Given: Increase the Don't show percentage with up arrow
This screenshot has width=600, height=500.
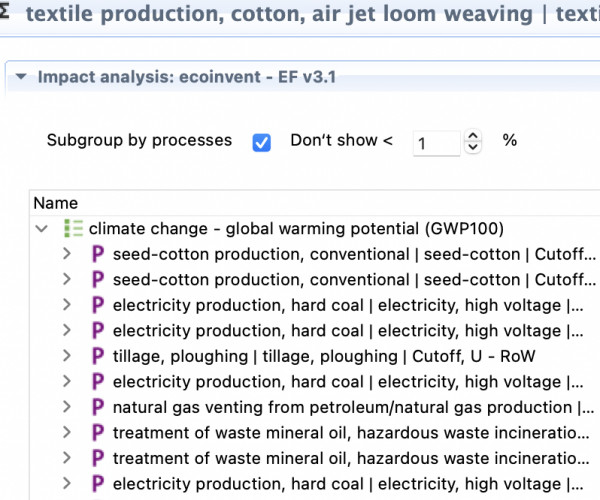Looking at the screenshot, I should (x=473, y=136).
